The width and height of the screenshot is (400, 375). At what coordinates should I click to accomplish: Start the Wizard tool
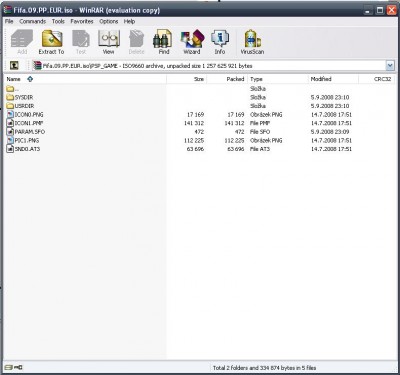tap(192, 42)
